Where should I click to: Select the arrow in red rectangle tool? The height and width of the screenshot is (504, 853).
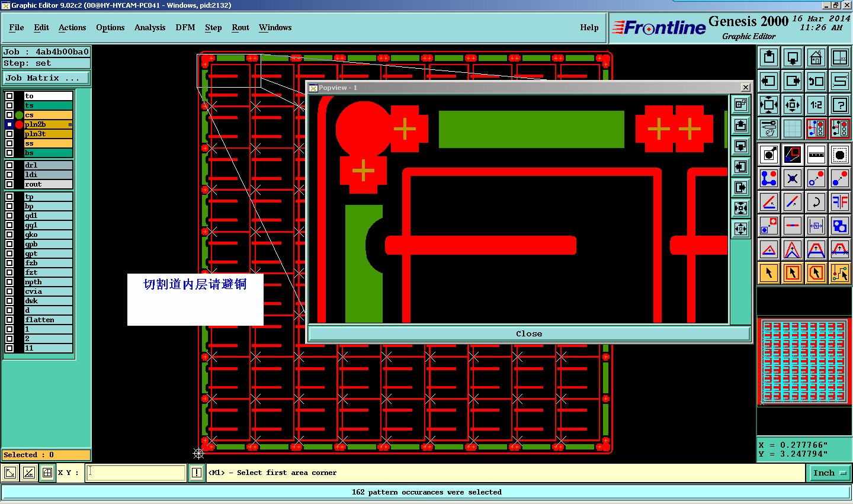click(x=793, y=273)
